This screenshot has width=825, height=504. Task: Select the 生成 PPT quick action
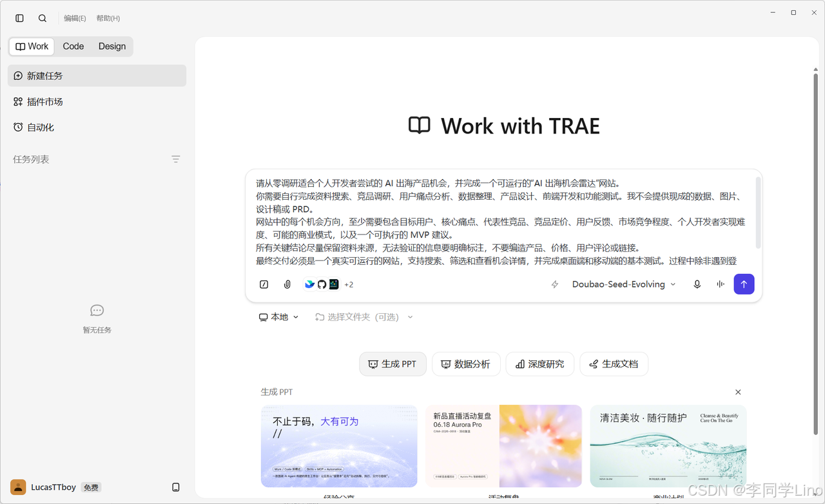393,364
